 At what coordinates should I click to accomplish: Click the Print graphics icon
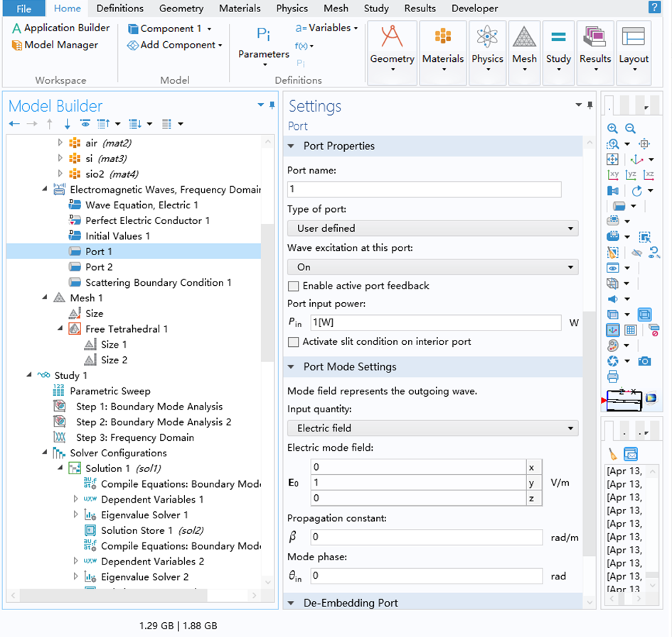pyautogui.click(x=613, y=377)
